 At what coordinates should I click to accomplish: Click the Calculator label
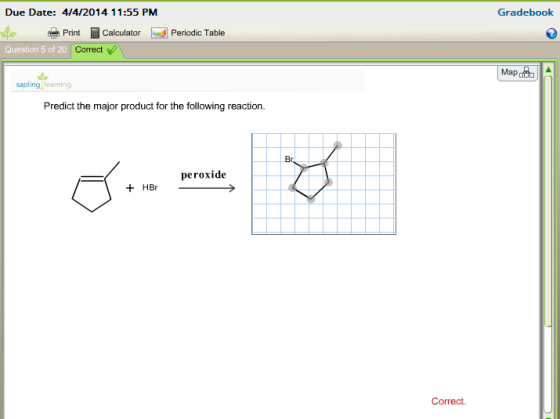coord(121,33)
